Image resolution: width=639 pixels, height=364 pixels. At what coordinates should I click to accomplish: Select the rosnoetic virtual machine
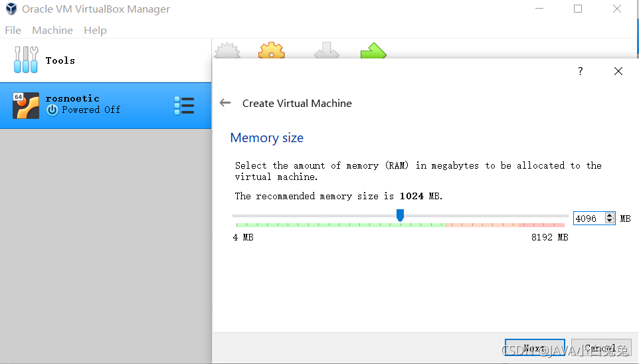click(x=106, y=106)
